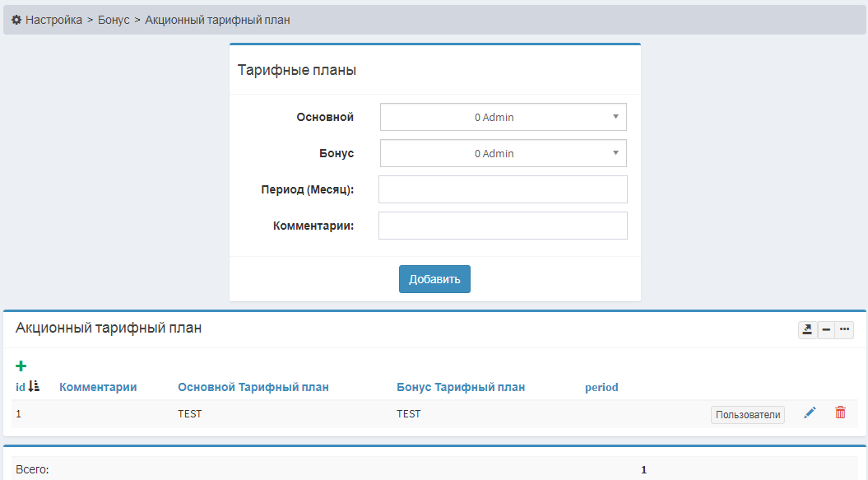868x480 pixels.
Task: Open the Бонус tariff dropdown
Action: [503, 153]
